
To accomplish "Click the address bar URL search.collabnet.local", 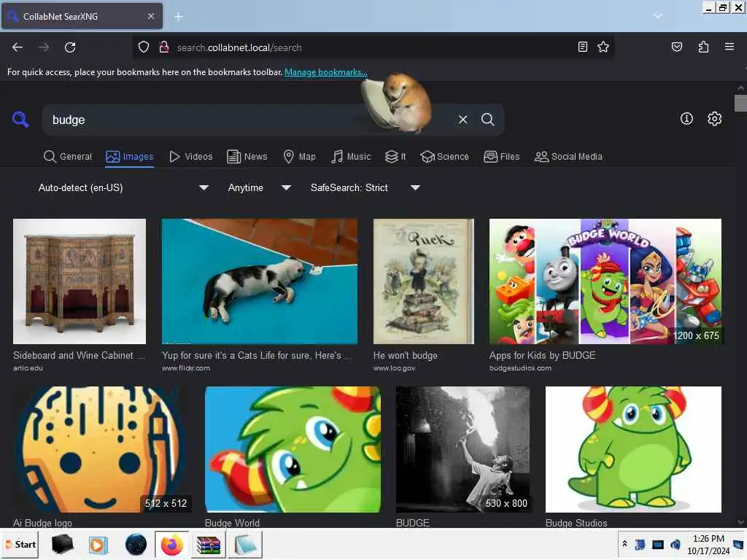I will [239, 47].
